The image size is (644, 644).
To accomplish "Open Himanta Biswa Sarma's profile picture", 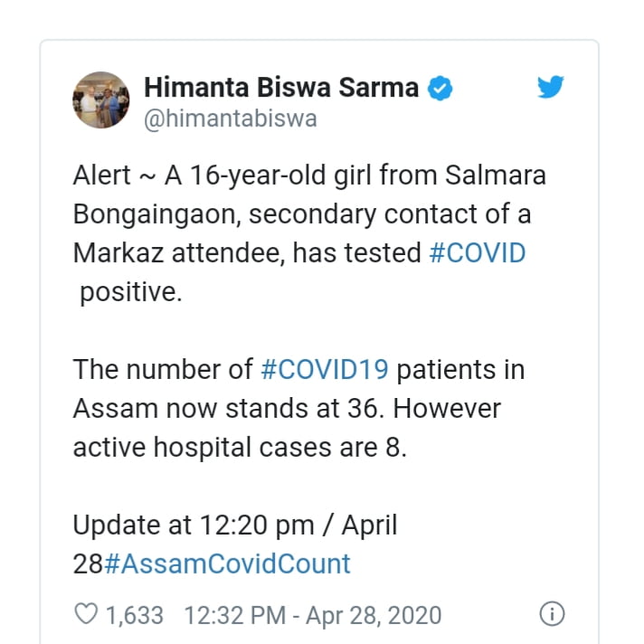I will (x=100, y=100).
